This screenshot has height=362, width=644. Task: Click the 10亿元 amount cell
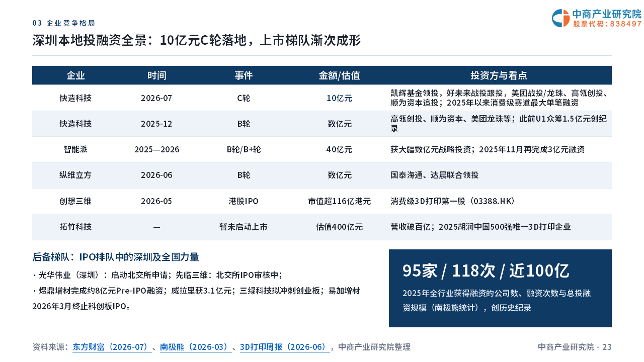(340, 98)
